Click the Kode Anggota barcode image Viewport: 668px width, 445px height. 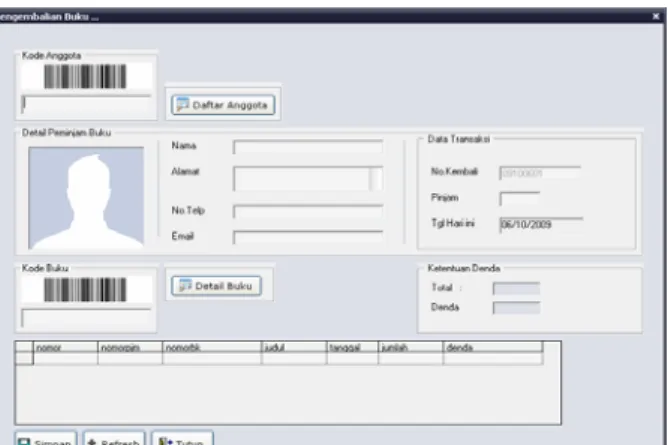86,77
